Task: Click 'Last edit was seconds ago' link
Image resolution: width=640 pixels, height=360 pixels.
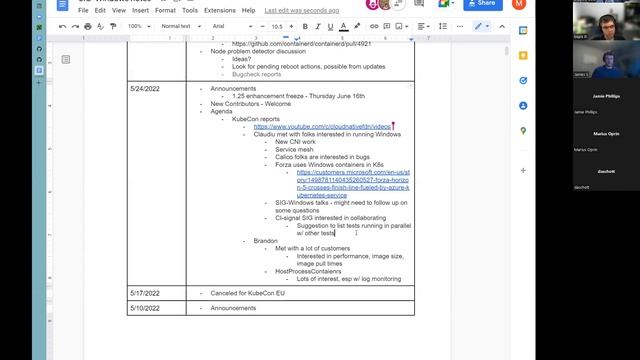Action: [302, 11]
